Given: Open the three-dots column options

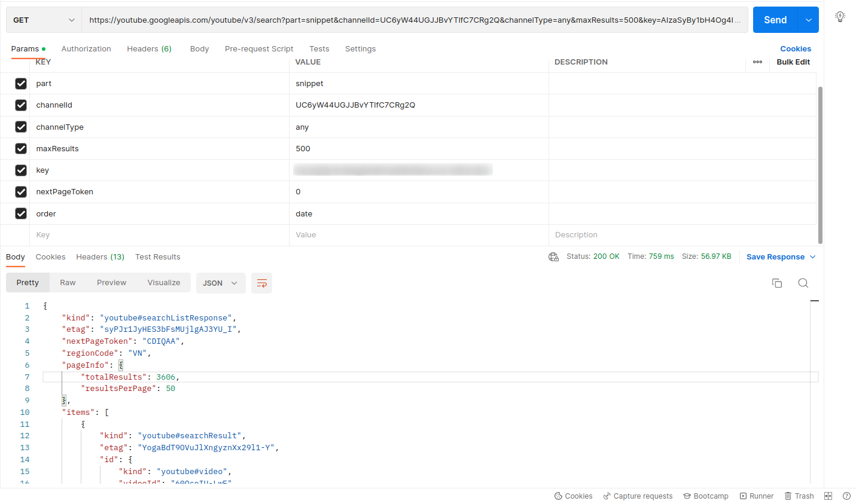Looking at the screenshot, I should (757, 62).
